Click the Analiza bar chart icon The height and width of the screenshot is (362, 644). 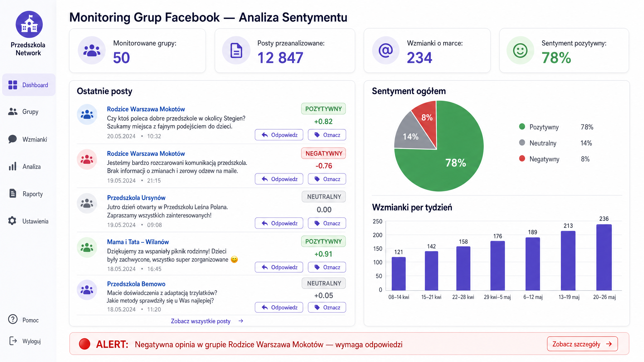13,166
